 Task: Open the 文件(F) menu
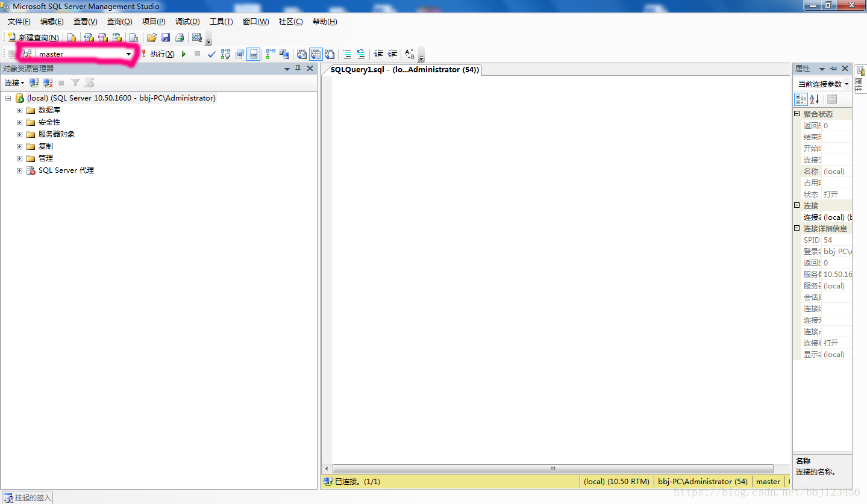(x=19, y=22)
